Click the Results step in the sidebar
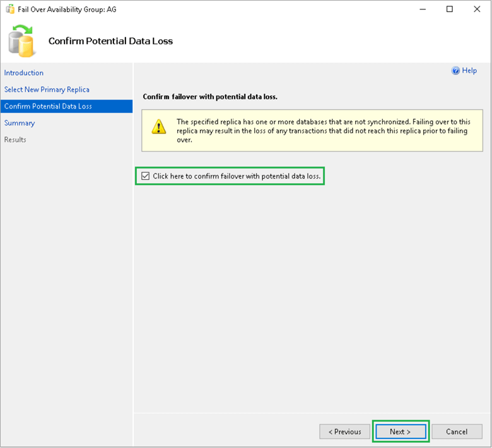Image resolution: width=492 pixels, height=448 pixels. click(x=15, y=139)
